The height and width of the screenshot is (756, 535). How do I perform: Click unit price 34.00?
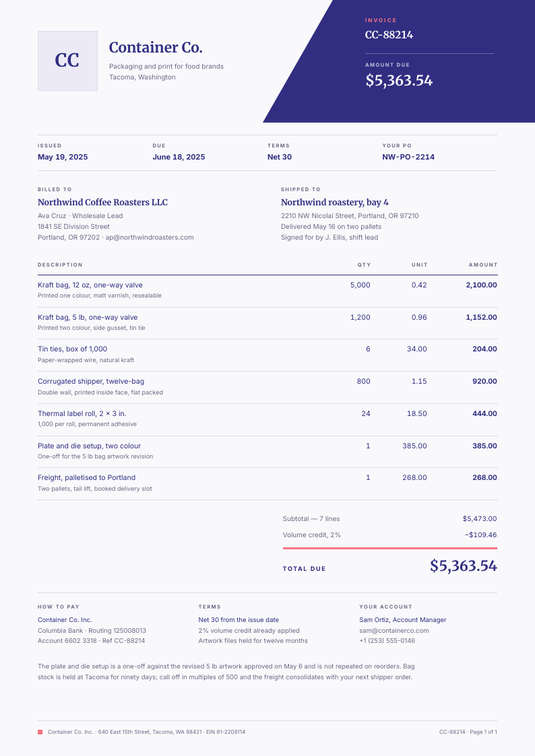pyautogui.click(x=417, y=349)
